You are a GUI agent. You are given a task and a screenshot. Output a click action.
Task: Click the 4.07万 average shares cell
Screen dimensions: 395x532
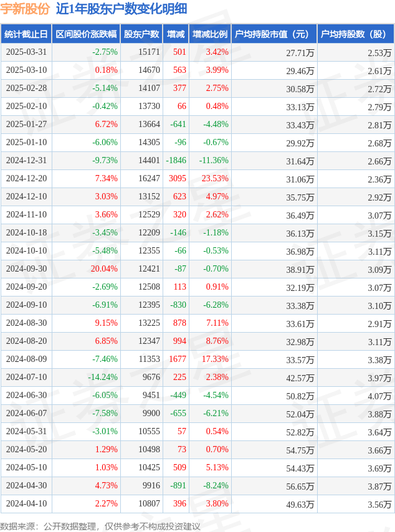coord(379,396)
